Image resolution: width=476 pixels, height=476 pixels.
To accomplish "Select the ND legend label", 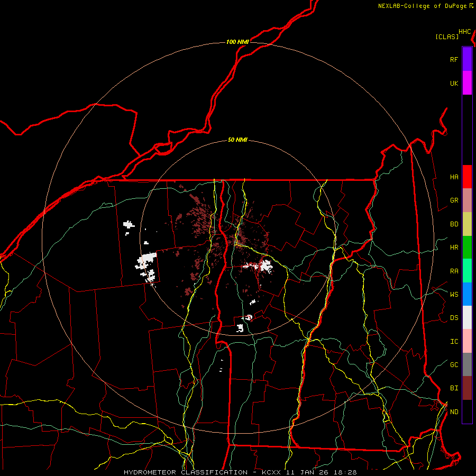I will (x=454, y=411).
